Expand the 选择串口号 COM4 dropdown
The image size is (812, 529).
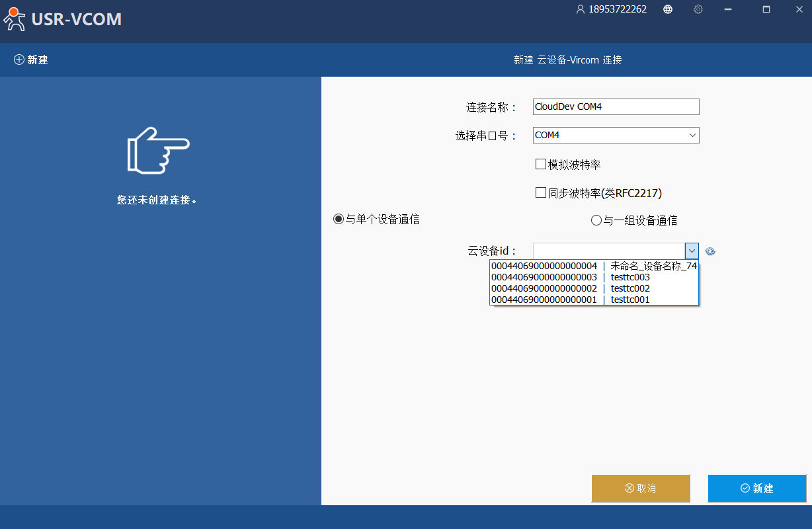(x=692, y=136)
